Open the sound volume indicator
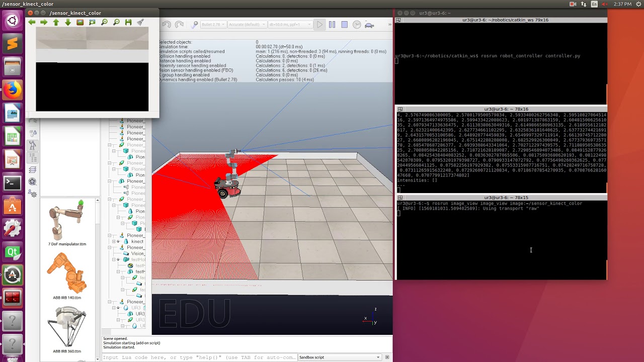The height and width of the screenshot is (362, 644). tap(605, 4)
